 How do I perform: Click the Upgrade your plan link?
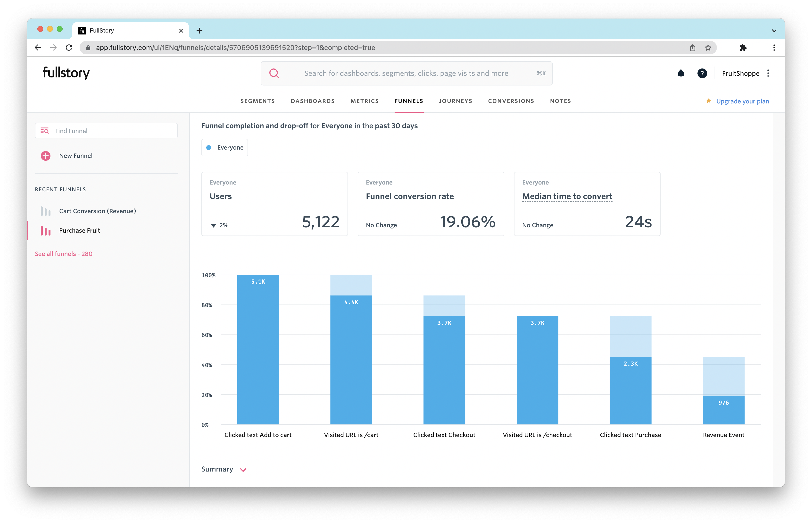point(742,101)
